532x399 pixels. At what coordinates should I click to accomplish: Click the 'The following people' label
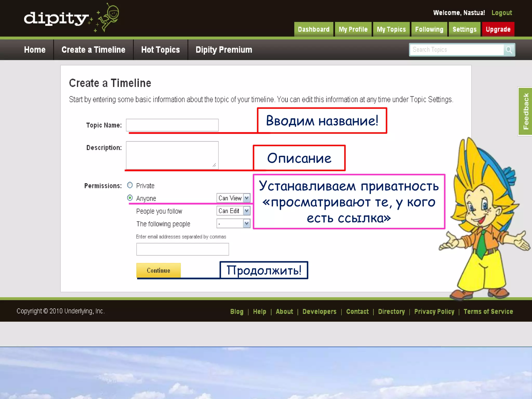coord(163,224)
